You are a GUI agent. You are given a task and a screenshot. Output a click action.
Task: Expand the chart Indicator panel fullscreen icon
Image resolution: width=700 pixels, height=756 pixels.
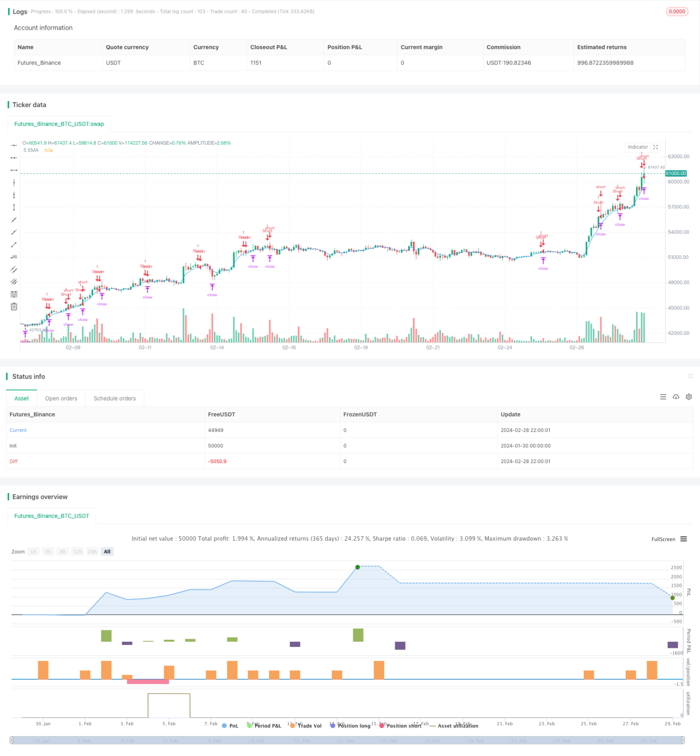(656, 147)
